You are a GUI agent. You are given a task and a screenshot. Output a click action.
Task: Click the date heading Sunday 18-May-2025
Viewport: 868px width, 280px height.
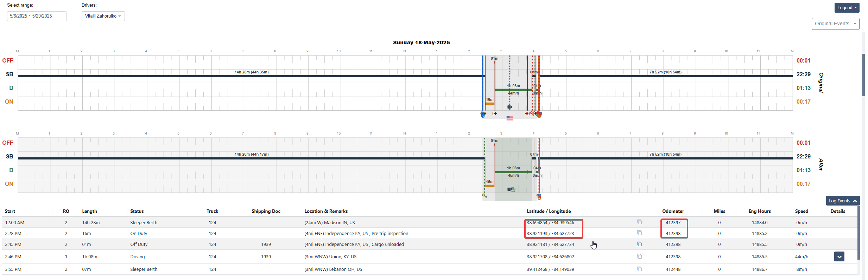[x=421, y=43]
